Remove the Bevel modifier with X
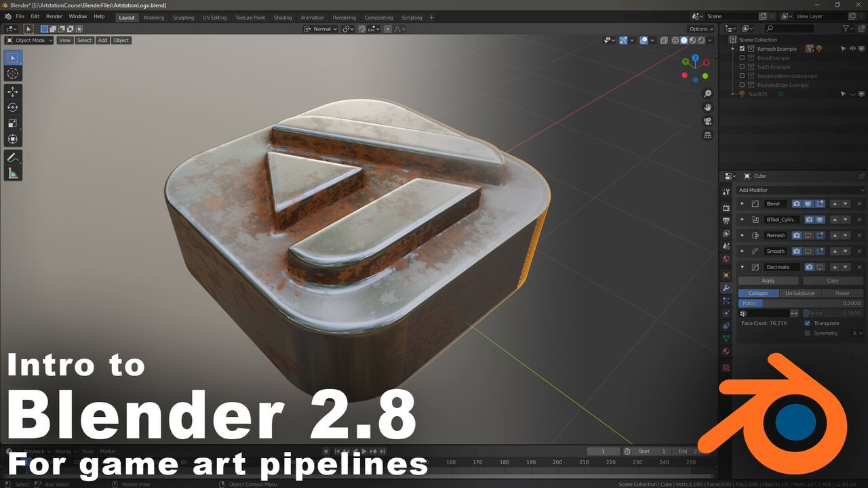Viewport: 868px width, 488px height. point(859,203)
